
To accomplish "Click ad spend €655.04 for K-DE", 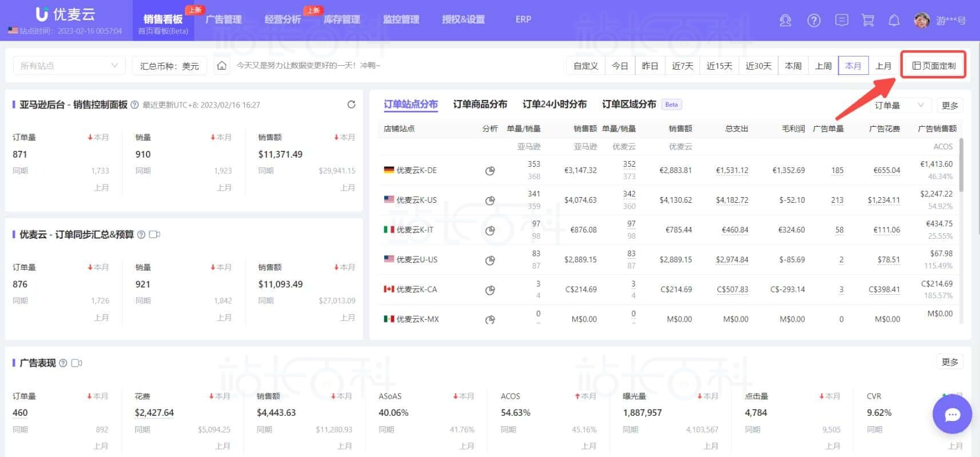I will [x=886, y=170].
